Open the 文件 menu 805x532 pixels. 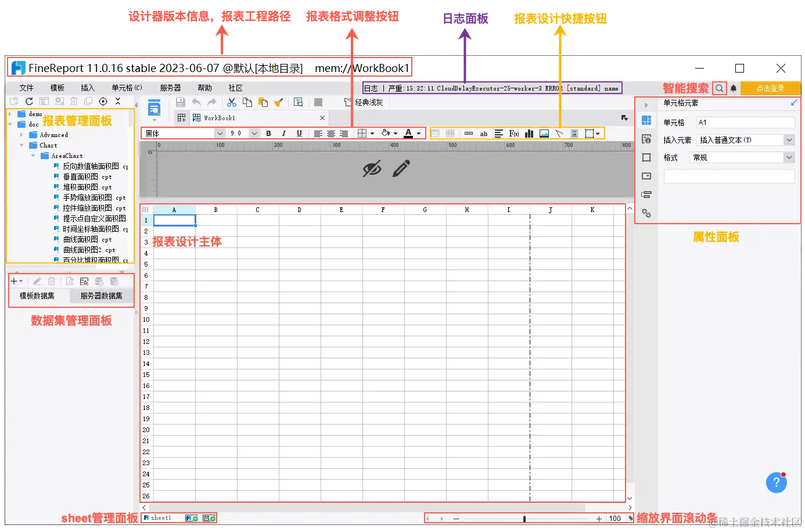pyautogui.click(x=26, y=88)
